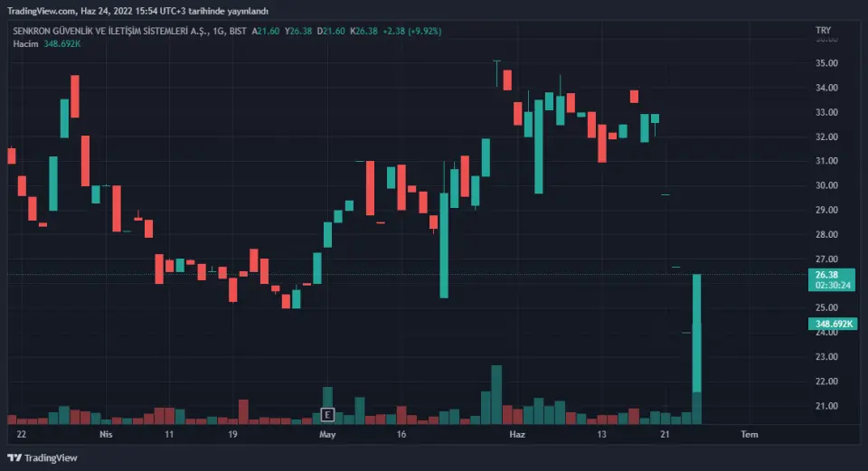Click the 1G interval in chart title
The image size is (868, 471).
218,32
